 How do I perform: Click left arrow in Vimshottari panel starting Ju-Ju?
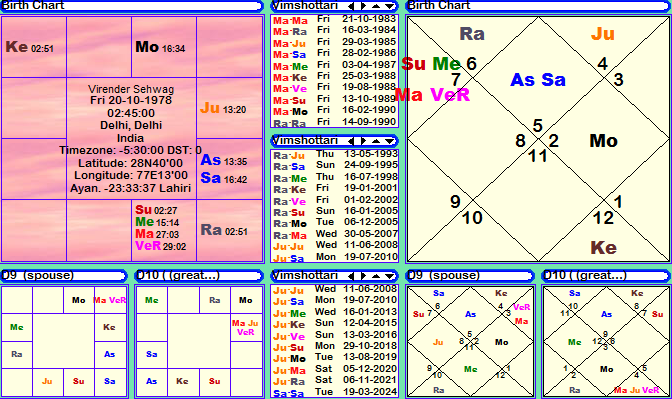pyautogui.click(x=351, y=276)
